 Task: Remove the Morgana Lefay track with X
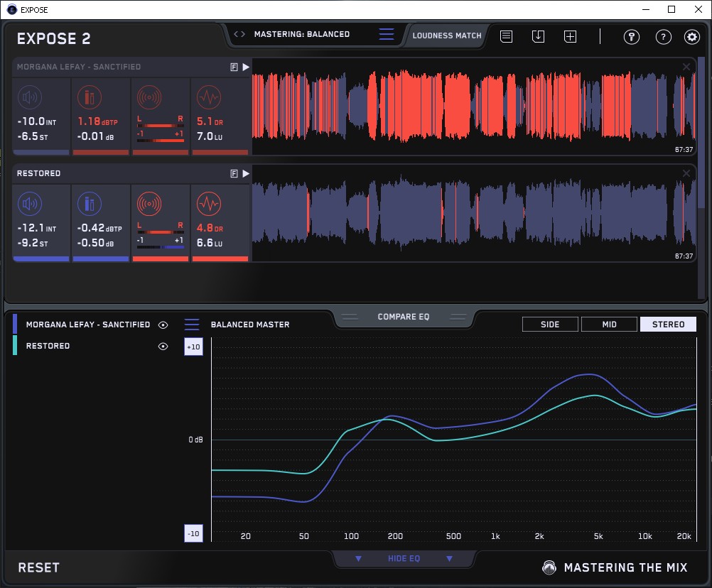686,67
